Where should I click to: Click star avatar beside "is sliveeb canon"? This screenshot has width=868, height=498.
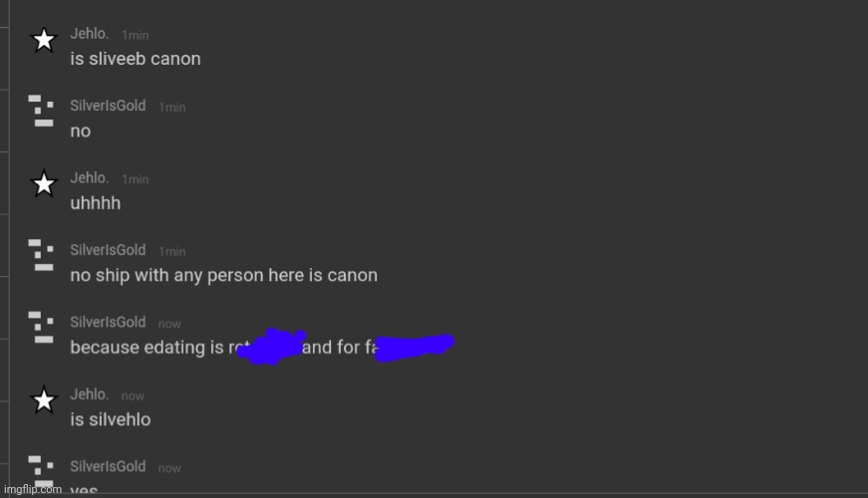click(44, 40)
